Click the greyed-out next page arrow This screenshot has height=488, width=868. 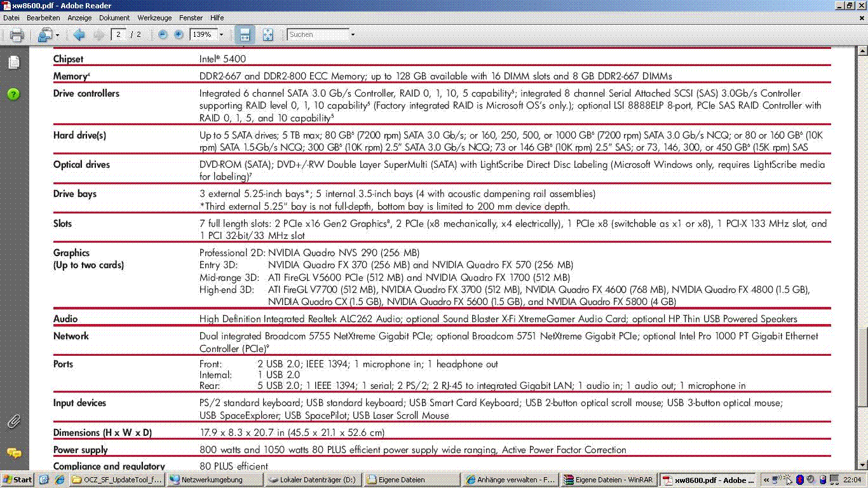click(x=98, y=35)
